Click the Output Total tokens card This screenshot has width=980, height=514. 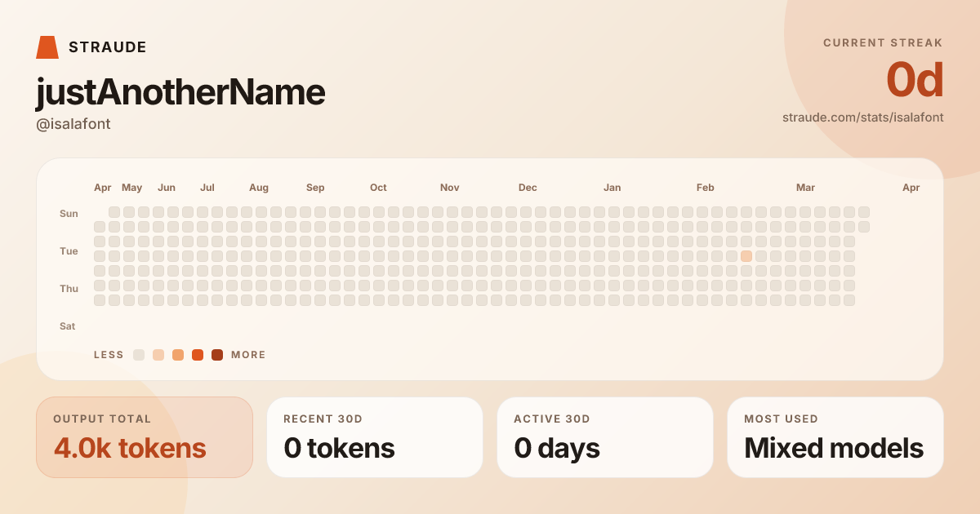145,437
